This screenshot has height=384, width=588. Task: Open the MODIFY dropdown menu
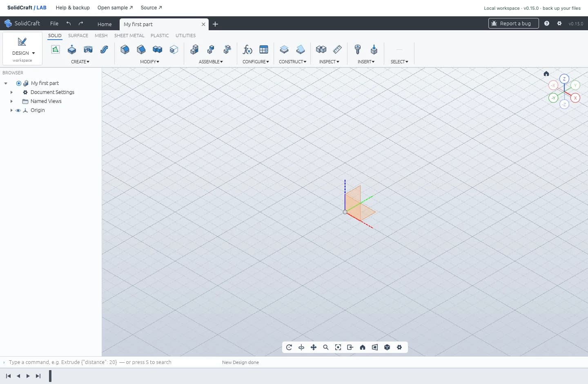pyautogui.click(x=149, y=62)
